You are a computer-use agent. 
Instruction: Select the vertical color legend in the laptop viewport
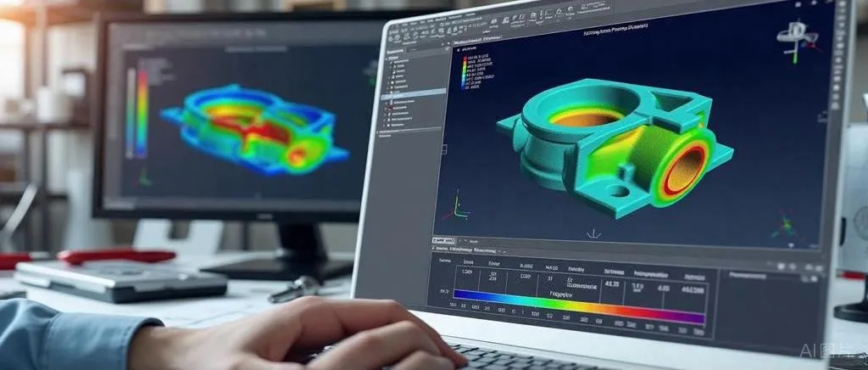(x=464, y=72)
